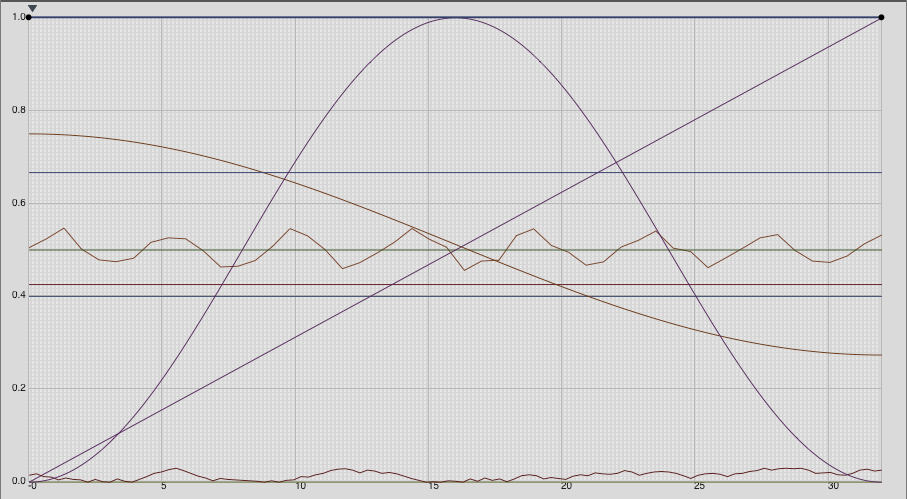The image size is (907, 499).
Task: Click the "0.0" value axis label
Action: 19,480
